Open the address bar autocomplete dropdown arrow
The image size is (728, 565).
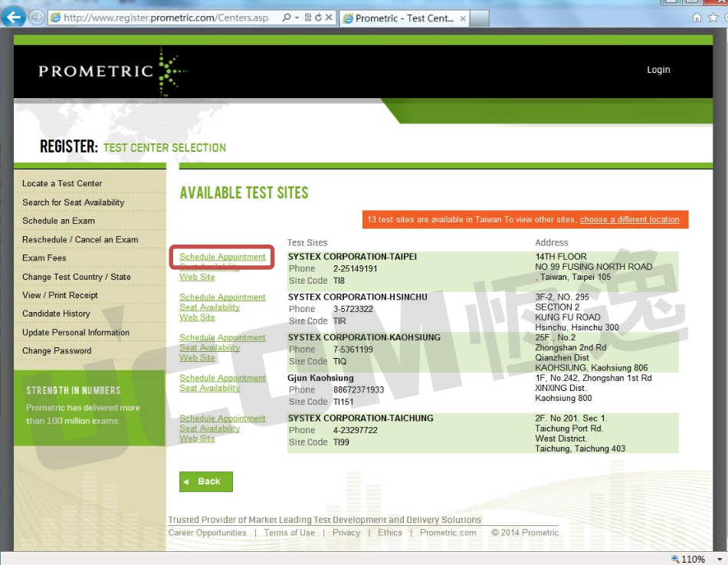click(297, 18)
